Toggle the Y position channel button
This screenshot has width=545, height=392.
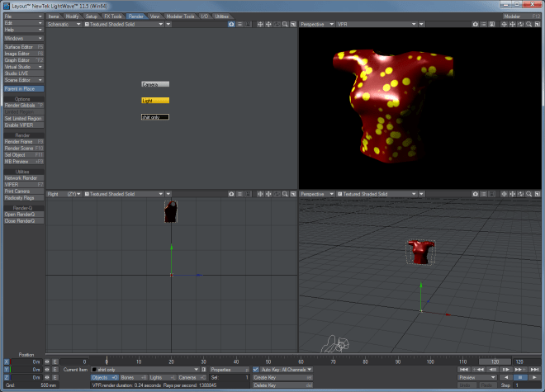point(7,370)
